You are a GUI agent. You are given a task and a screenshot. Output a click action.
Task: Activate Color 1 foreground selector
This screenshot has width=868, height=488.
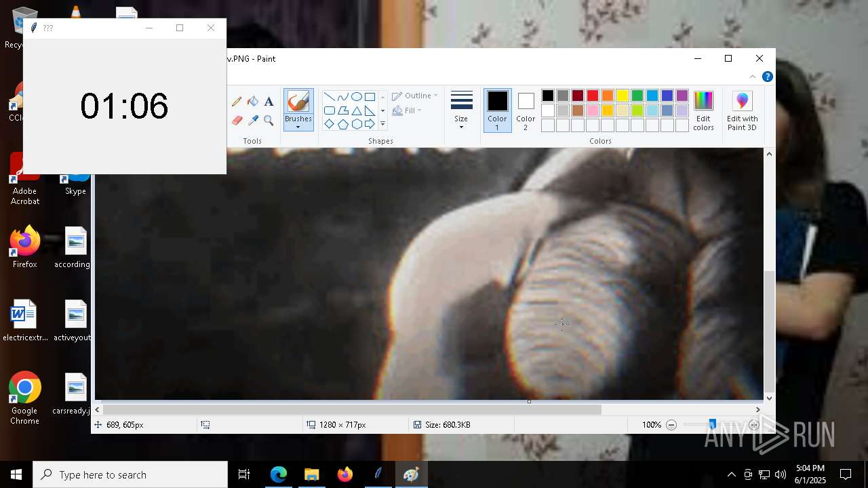point(497,110)
